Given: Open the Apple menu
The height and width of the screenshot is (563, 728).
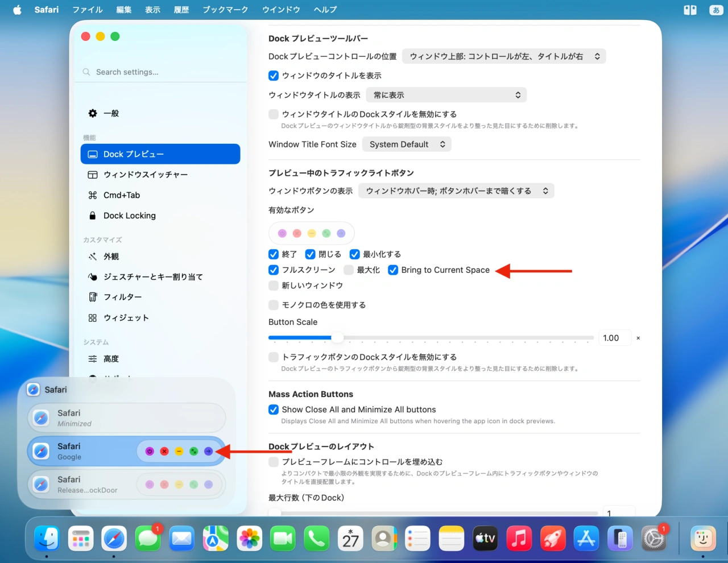Looking at the screenshot, I should pos(17,10).
